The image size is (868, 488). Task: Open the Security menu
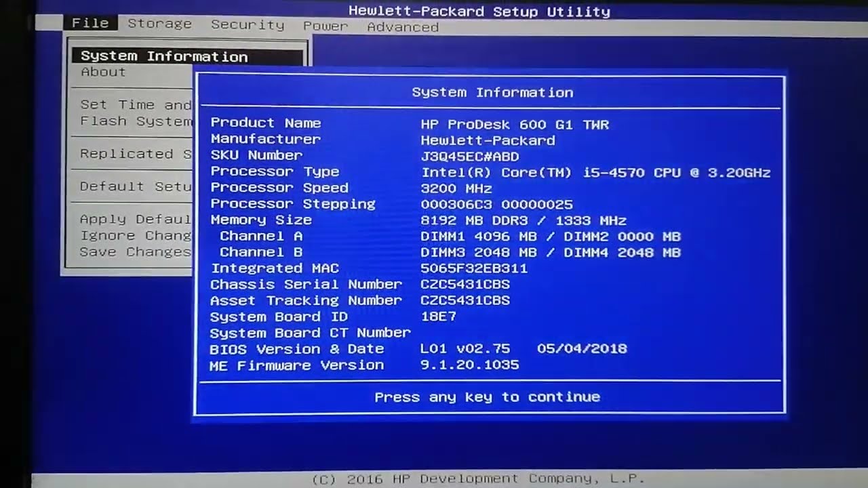coord(248,25)
